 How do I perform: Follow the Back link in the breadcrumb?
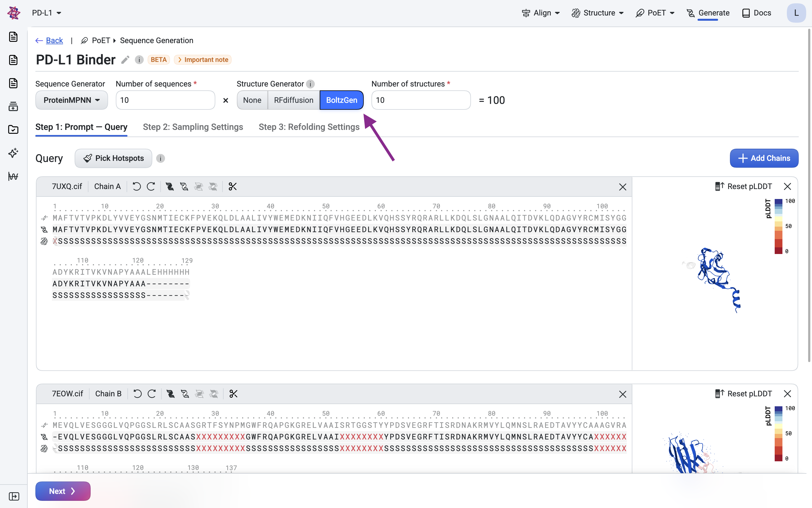(x=49, y=41)
